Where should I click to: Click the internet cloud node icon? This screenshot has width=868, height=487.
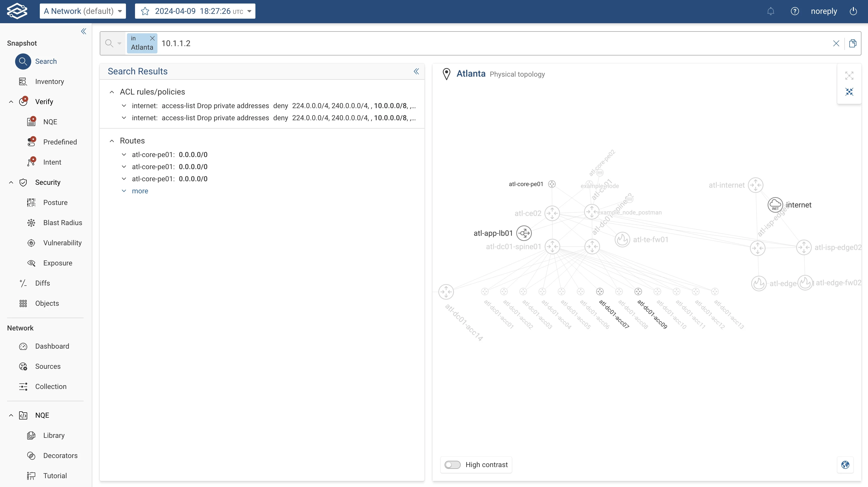click(775, 205)
